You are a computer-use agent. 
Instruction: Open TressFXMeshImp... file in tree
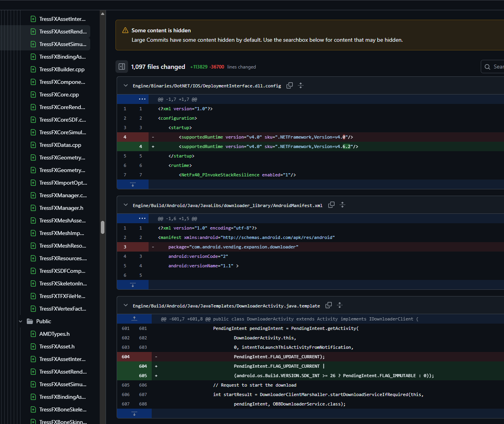[x=62, y=233]
